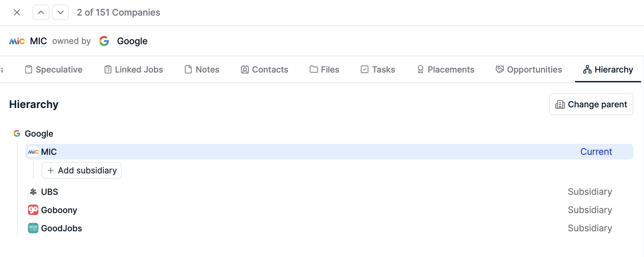Open the Google parent company link
Viewport: 644px width, 257px height.
pyautogui.click(x=132, y=41)
